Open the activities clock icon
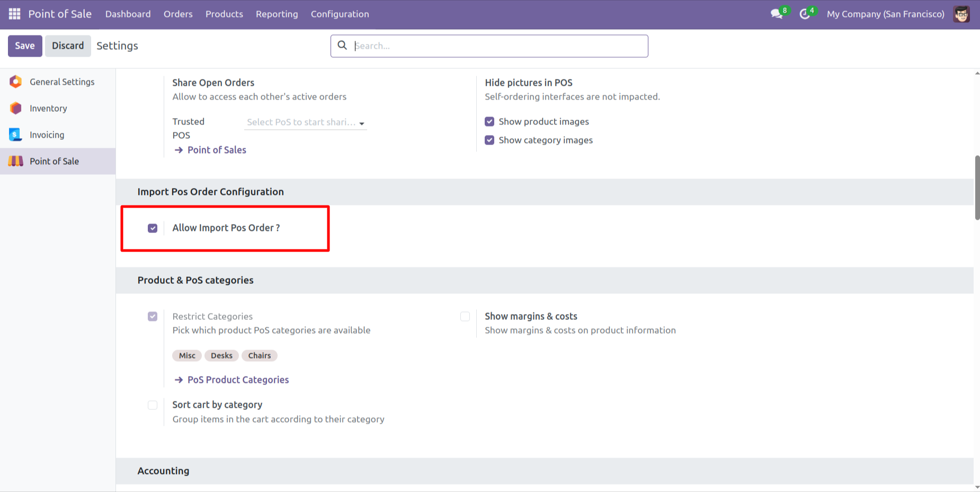980x492 pixels. 805,14
